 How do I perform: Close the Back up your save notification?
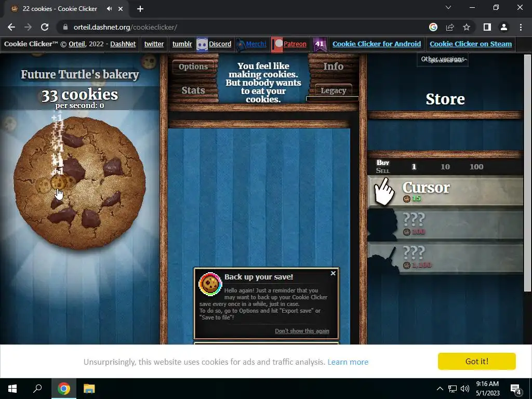tap(333, 273)
